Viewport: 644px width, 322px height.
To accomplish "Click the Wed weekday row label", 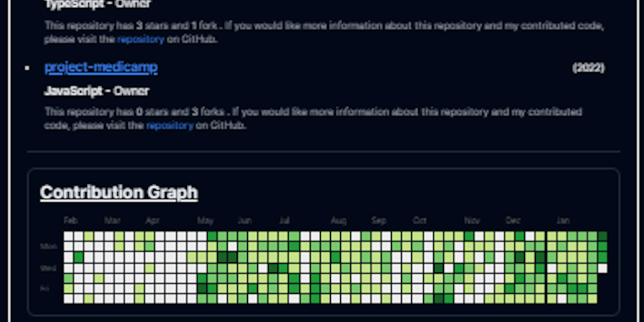I will point(48,267).
